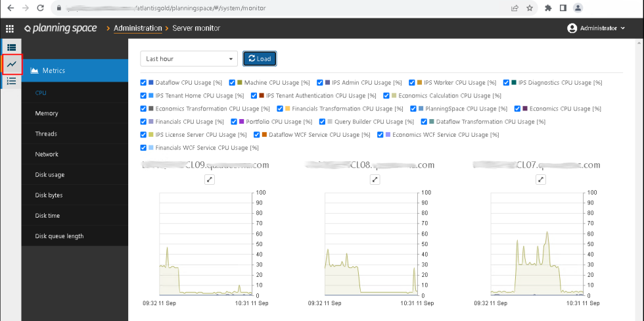Open the apps grid menu icon
Screen dimensions: 644x321
click(x=9, y=28)
